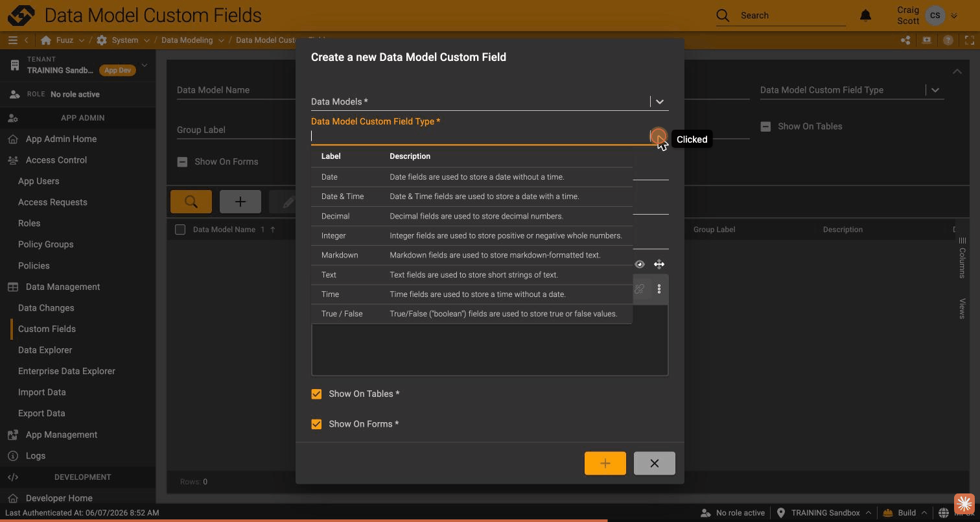
Task: Open the three-dot menu in dialog editor
Action: 659,289
